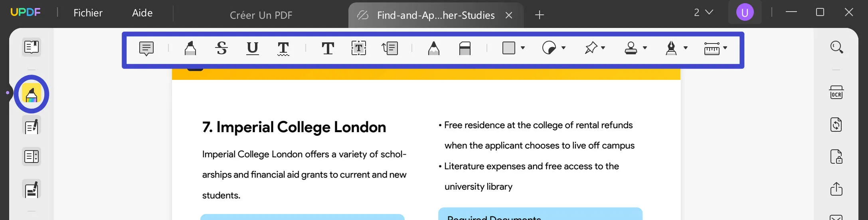Open the rectangle shape options dropdown arrow
Viewport: 868px width, 220px height.
[x=523, y=48]
